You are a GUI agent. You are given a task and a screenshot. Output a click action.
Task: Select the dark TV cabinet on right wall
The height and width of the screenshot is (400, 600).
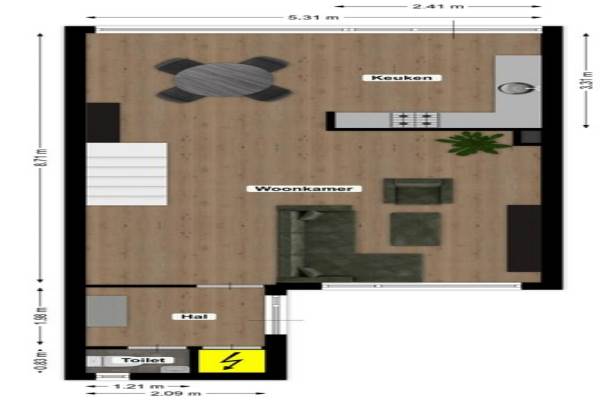523,238
